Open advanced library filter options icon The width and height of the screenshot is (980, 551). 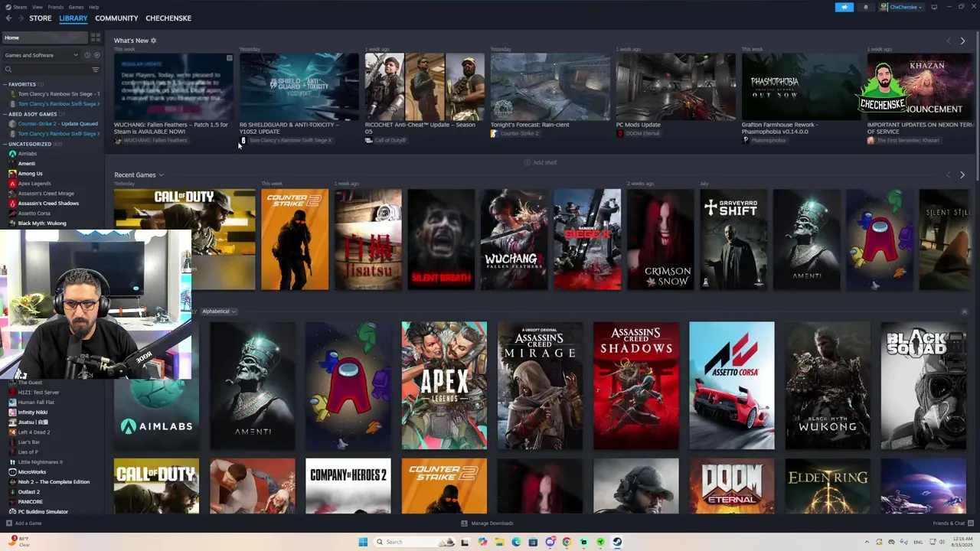point(96,70)
